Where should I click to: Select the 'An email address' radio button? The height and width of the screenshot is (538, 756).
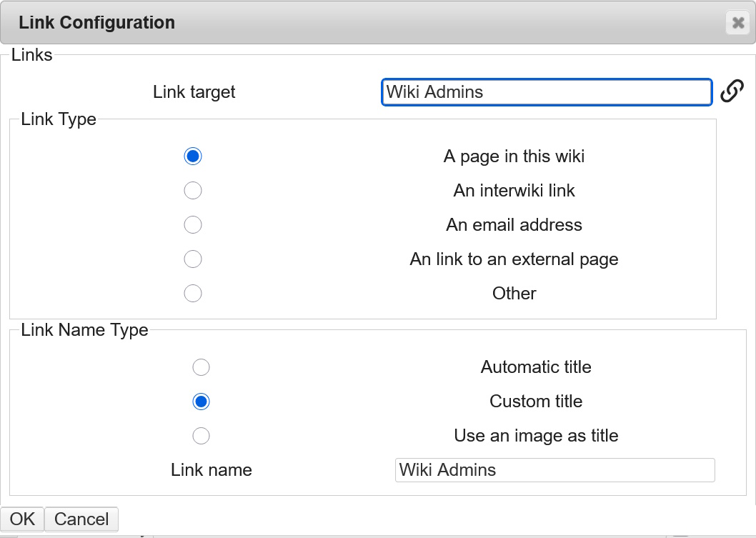pyautogui.click(x=193, y=225)
